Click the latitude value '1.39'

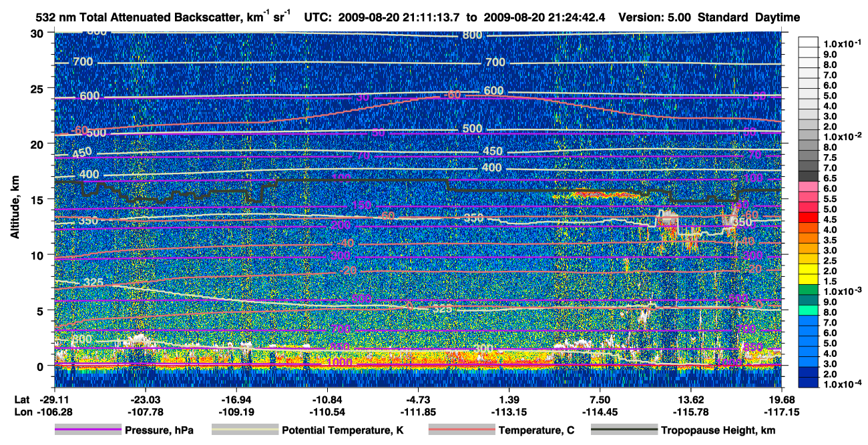point(509,399)
